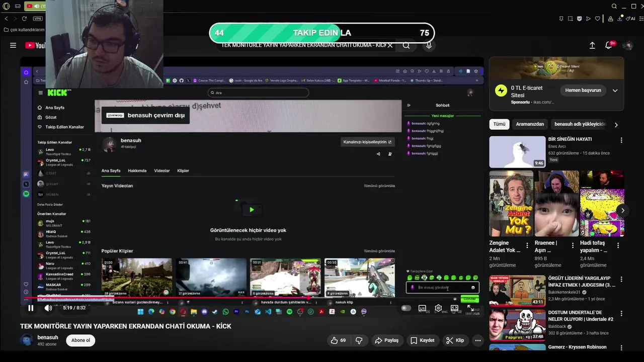Create a clip with the Klip button
The width and height of the screenshot is (644, 362).
(455, 340)
